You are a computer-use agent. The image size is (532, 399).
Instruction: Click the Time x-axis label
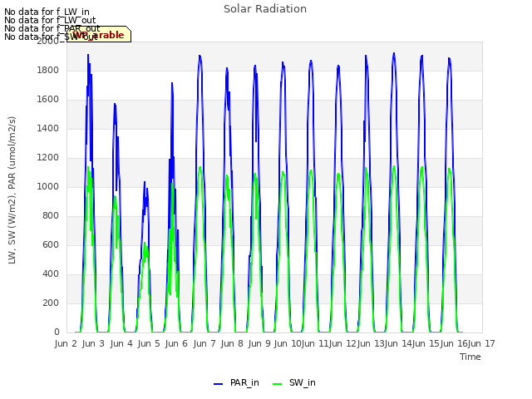point(470,357)
